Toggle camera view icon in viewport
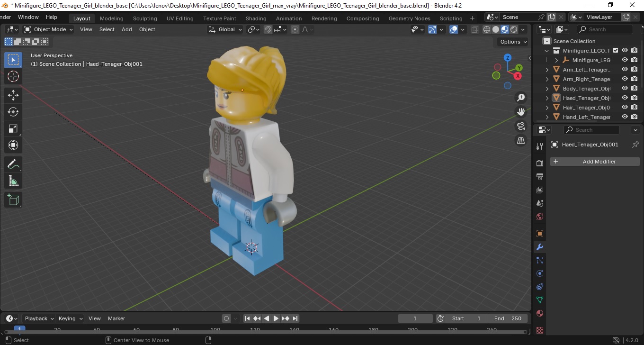This screenshot has height=345, width=644. (x=521, y=126)
